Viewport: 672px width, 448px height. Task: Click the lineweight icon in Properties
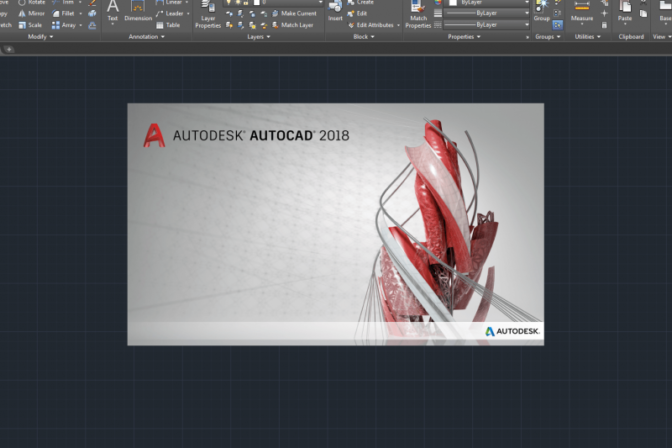438,13
